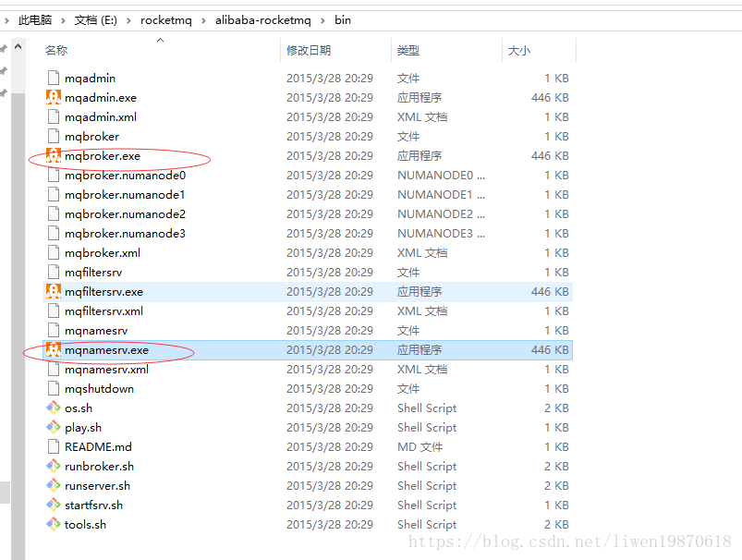Select the mqbroker file icon
Image resolution: width=742 pixels, height=560 pixels.
point(54,137)
